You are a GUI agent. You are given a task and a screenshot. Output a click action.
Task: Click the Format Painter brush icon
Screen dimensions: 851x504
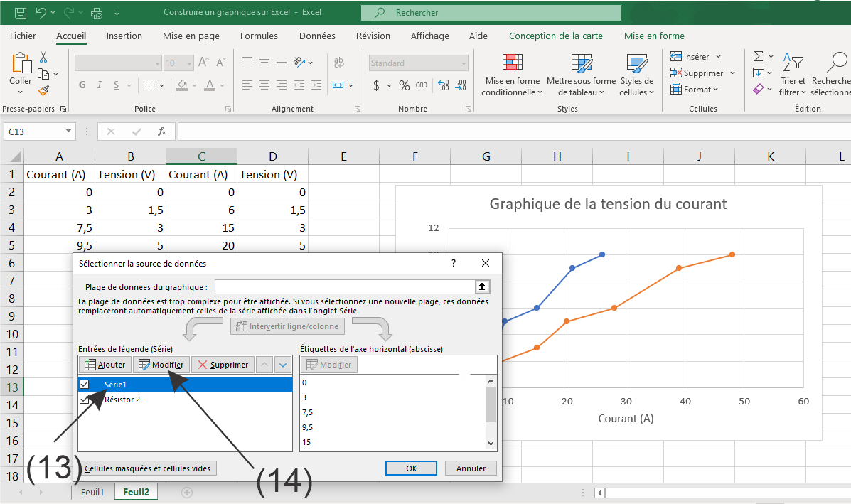pos(43,90)
